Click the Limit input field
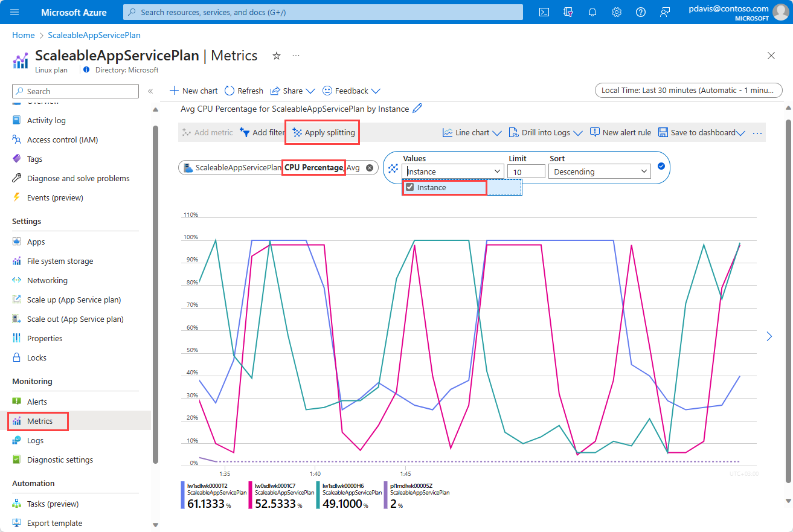The height and width of the screenshot is (532, 793). pyautogui.click(x=525, y=171)
